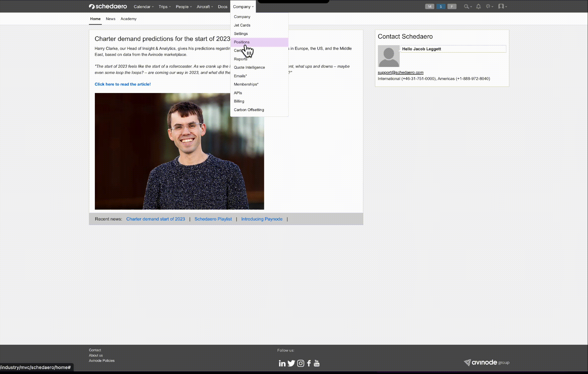This screenshot has width=588, height=374.
Task: Open the Contact footer link
Action: (x=95, y=350)
